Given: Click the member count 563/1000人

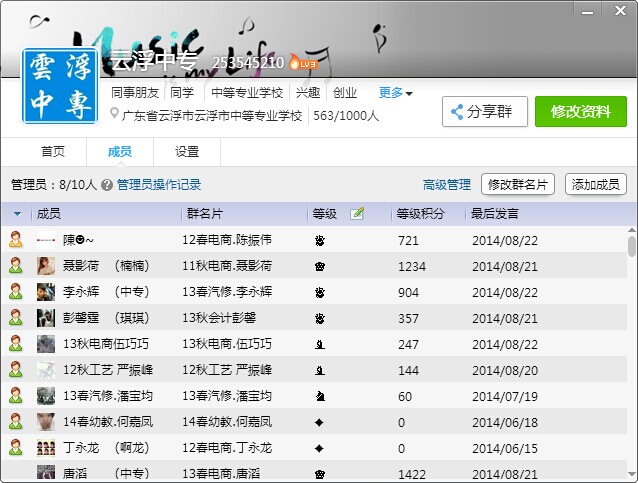Looking at the screenshot, I should (346, 116).
